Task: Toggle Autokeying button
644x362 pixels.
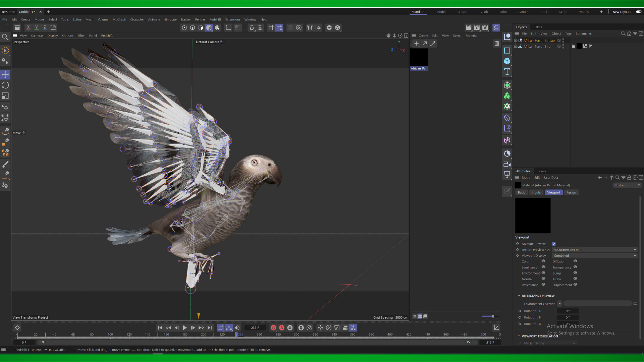Action: click(282, 327)
